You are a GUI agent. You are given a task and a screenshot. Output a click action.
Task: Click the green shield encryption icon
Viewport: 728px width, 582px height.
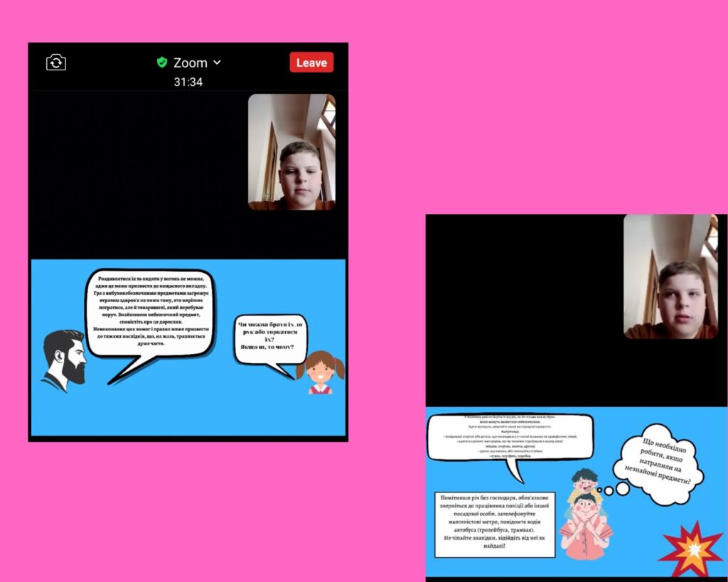tap(162, 63)
